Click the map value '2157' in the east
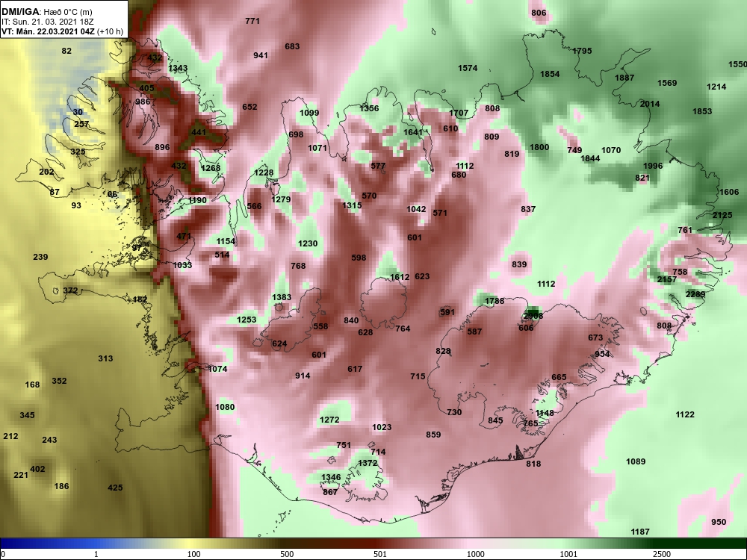 tap(666, 279)
